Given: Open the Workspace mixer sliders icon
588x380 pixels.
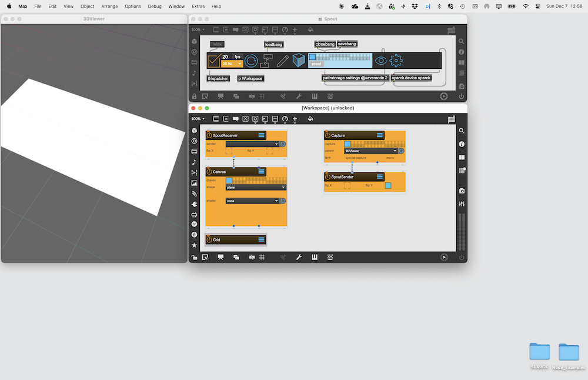Looking at the screenshot, I should coord(462,204).
